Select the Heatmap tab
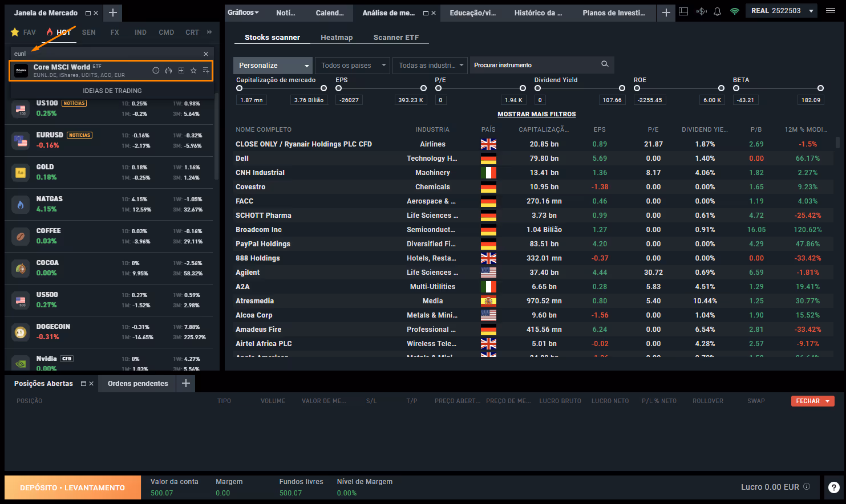This screenshot has height=504, width=846. (337, 38)
